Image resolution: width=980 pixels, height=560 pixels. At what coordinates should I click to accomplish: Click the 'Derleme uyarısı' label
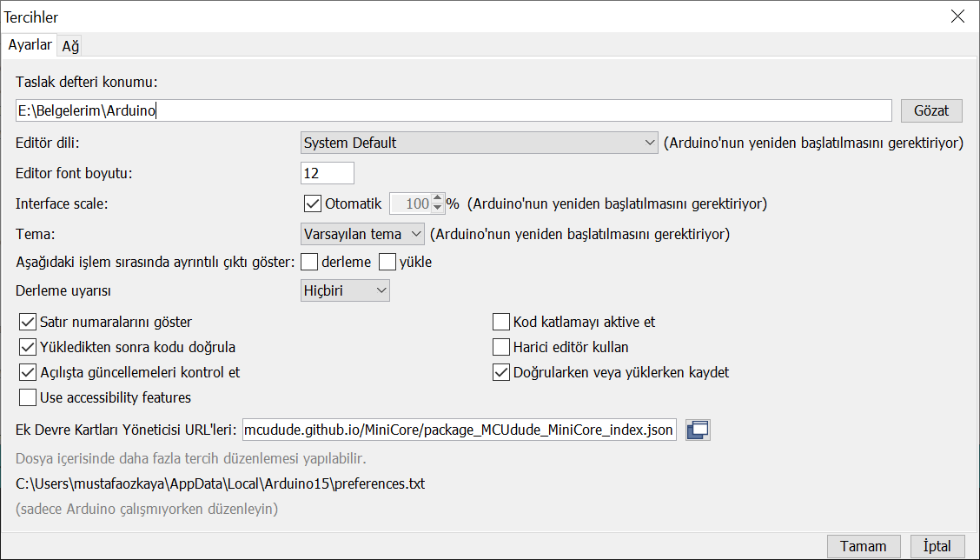63,291
